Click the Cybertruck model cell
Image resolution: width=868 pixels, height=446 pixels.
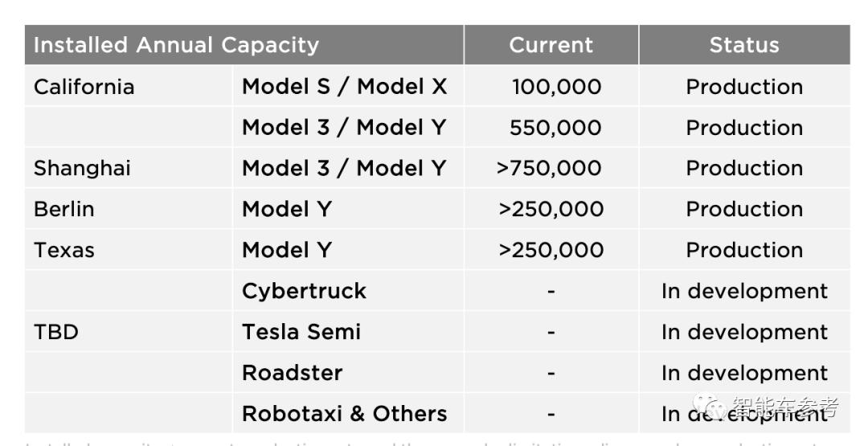pos(304,291)
